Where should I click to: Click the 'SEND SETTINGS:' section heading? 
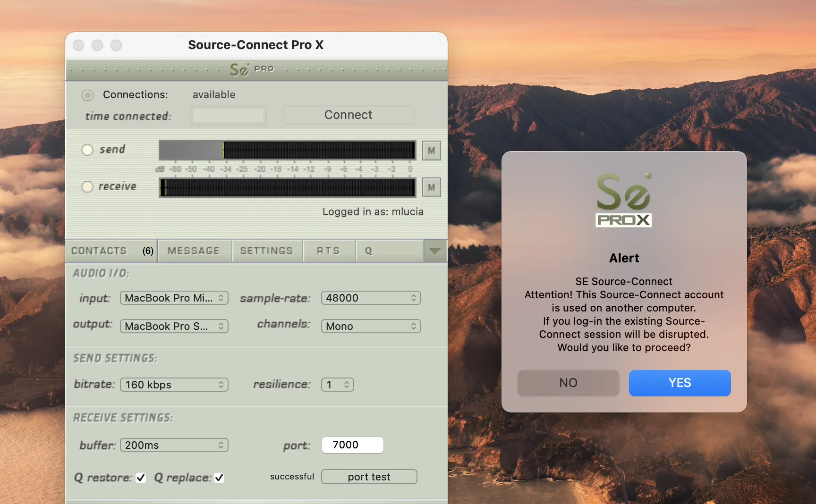click(115, 358)
